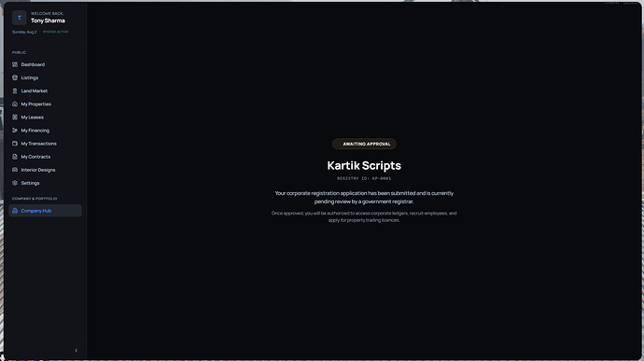Open My Contracts

tap(45, 157)
